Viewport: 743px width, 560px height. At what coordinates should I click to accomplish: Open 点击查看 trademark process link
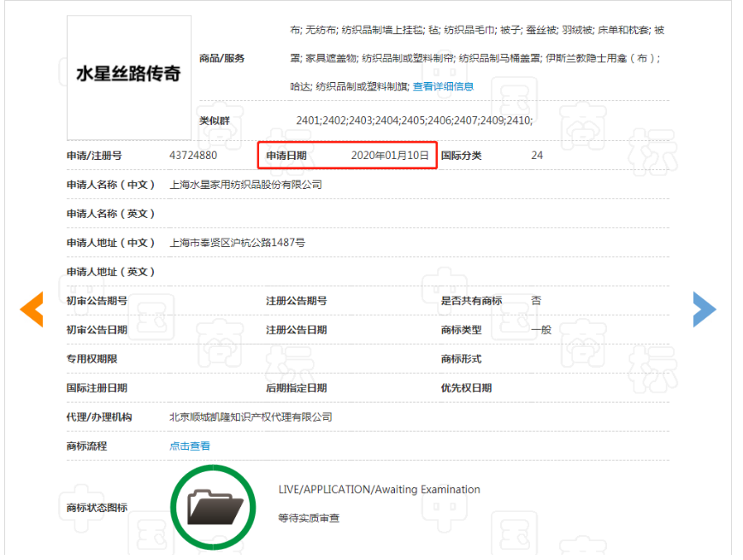click(190, 445)
